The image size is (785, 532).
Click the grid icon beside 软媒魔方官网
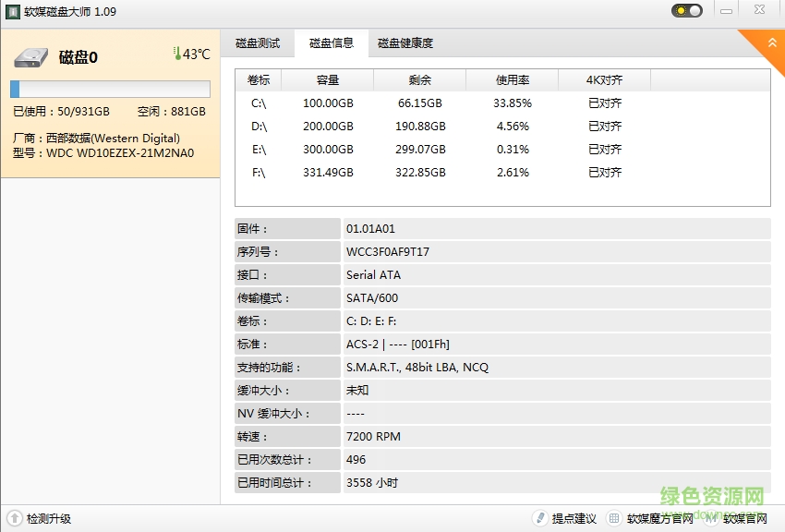tap(613, 518)
